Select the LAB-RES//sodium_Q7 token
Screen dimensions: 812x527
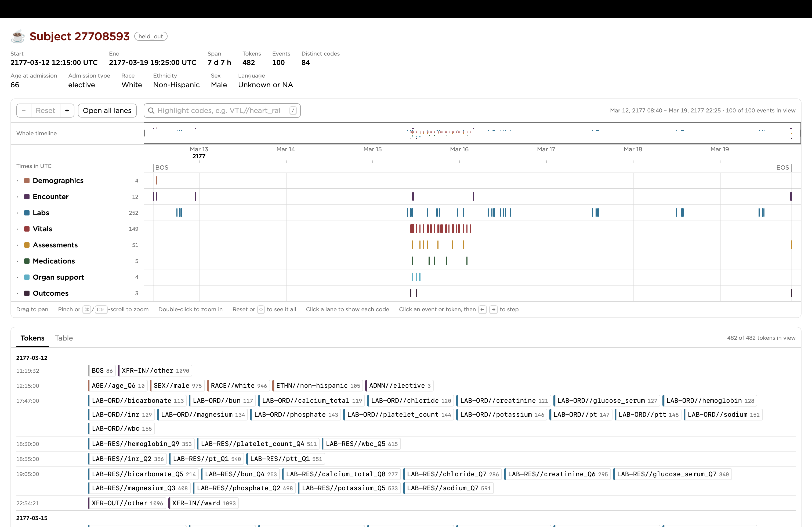click(449, 488)
